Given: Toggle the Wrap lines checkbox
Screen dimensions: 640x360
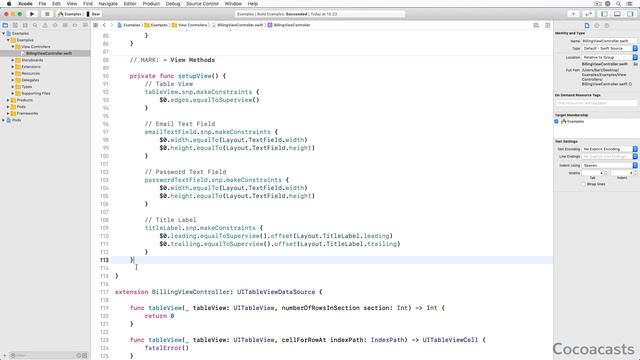Looking at the screenshot, I should coord(583,184).
